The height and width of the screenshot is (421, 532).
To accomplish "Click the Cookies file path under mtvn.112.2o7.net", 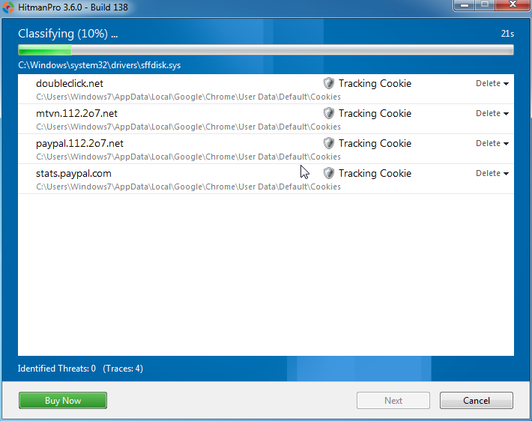I will 188,127.
